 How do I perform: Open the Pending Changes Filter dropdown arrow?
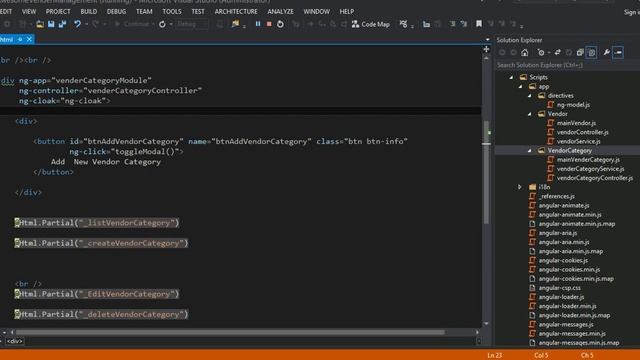click(x=549, y=53)
